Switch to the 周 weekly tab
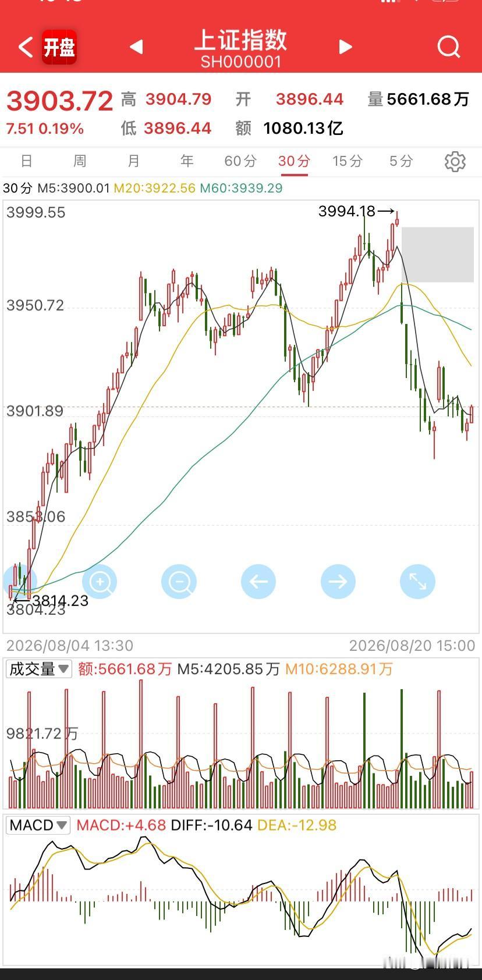Viewport: 482px width, 980px height. click(x=80, y=161)
